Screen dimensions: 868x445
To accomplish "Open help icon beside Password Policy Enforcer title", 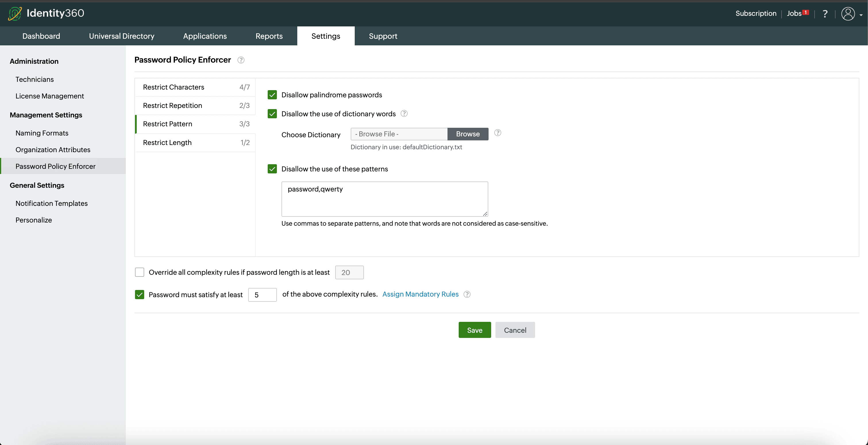I will click(x=241, y=60).
